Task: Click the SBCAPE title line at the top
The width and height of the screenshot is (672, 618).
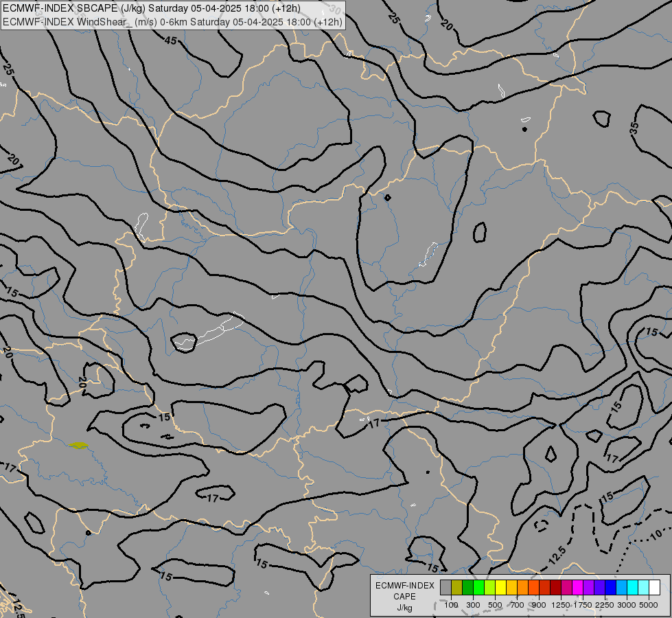Action: pos(152,8)
